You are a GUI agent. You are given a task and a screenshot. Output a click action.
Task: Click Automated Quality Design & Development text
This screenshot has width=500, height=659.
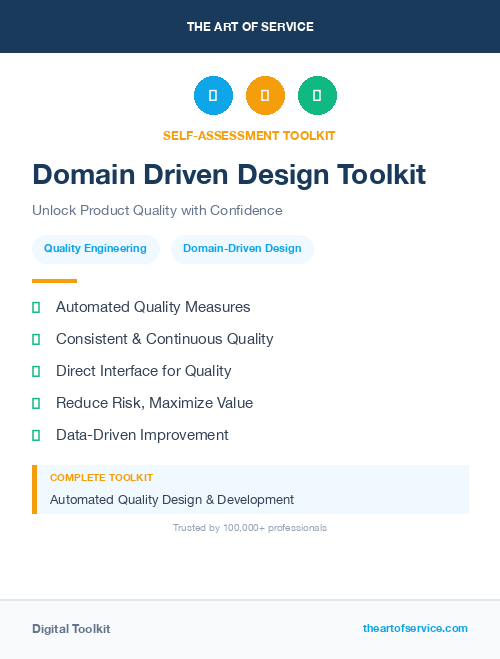(172, 500)
